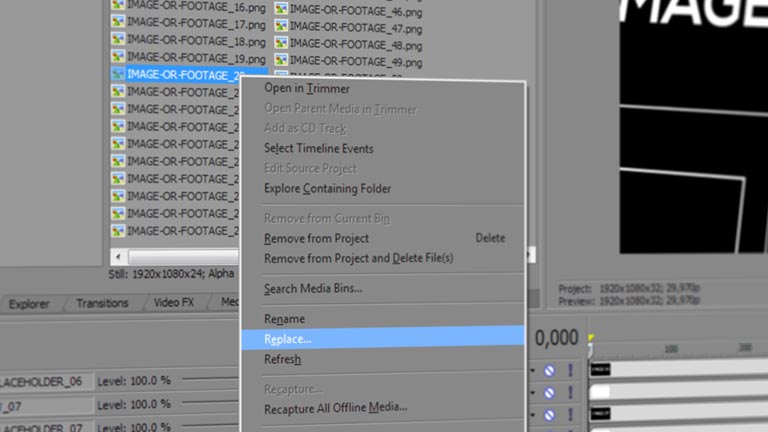Open the Video FX tab
768x432 pixels.
coord(174,303)
